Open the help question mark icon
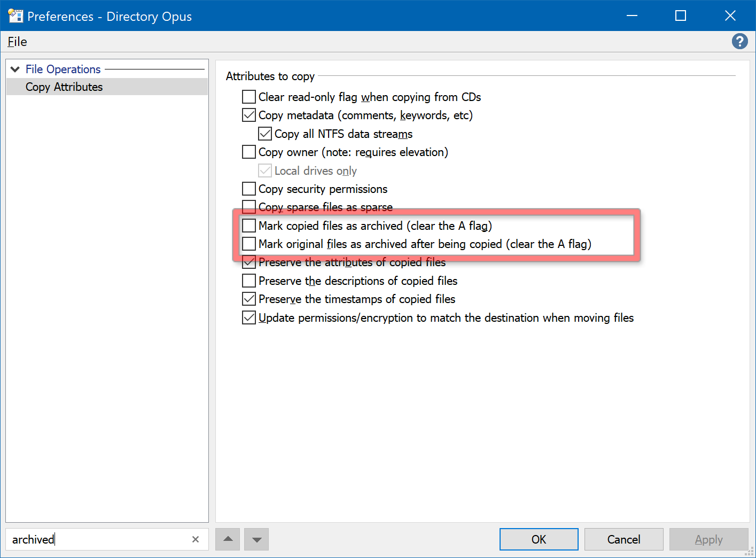 tap(739, 41)
